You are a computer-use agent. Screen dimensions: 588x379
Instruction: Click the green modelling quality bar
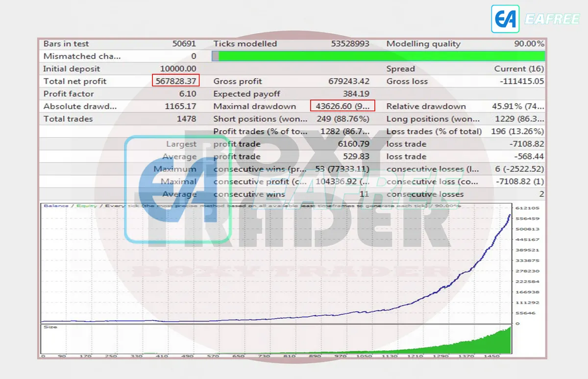[x=378, y=56]
